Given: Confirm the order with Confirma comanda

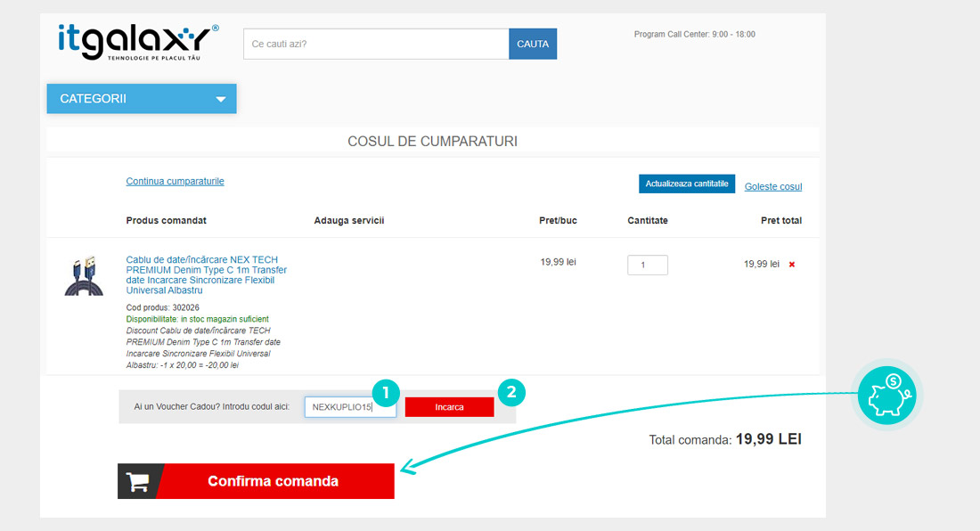Looking at the screenshot, I should tap(257, 481).
